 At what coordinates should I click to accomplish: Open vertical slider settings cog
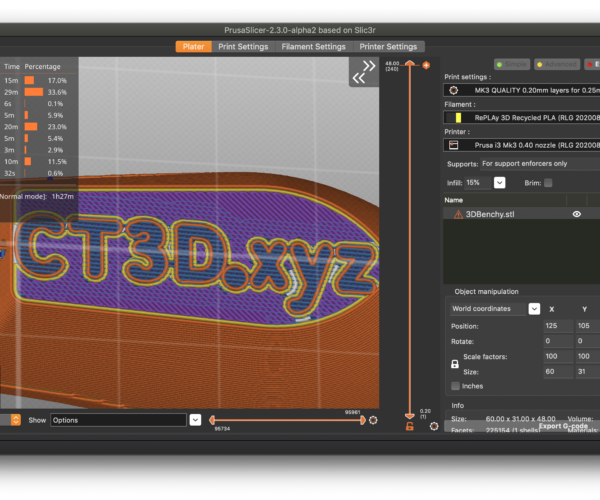click(x=434, y=426)
